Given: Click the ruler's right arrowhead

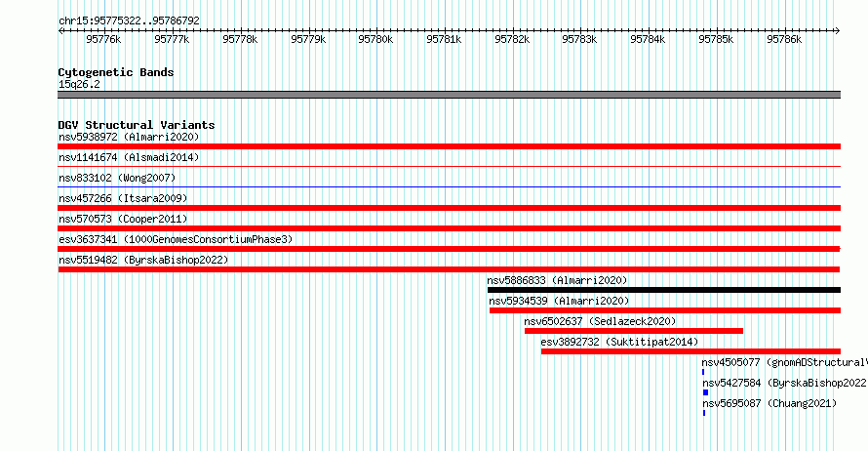Looking at the screenshot, I should tap(837, 31).
